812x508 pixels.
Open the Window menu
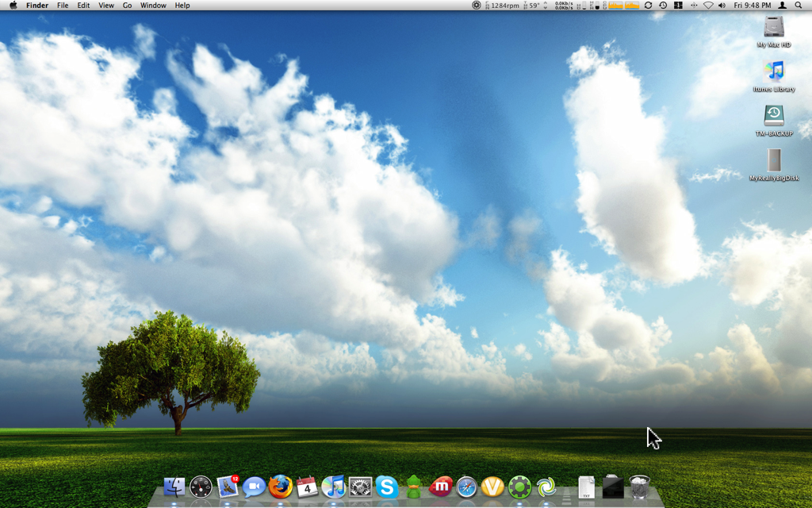point(153,6)
